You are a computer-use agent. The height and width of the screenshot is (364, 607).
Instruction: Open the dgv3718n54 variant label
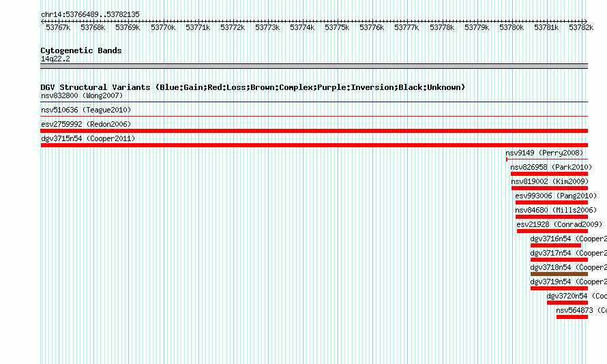(568, 267)
